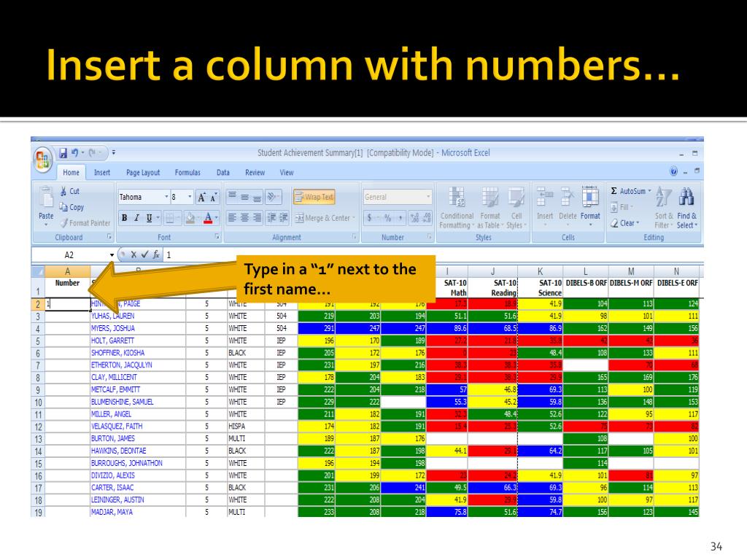Toggle bold formatting
The height and width of the screenshot is (560, 747).
[124, 218]
